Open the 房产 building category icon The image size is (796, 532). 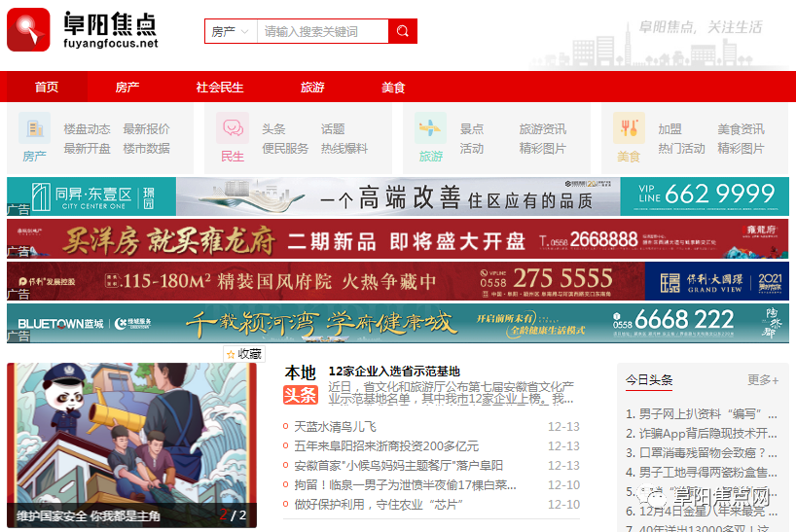coord(35,128)
